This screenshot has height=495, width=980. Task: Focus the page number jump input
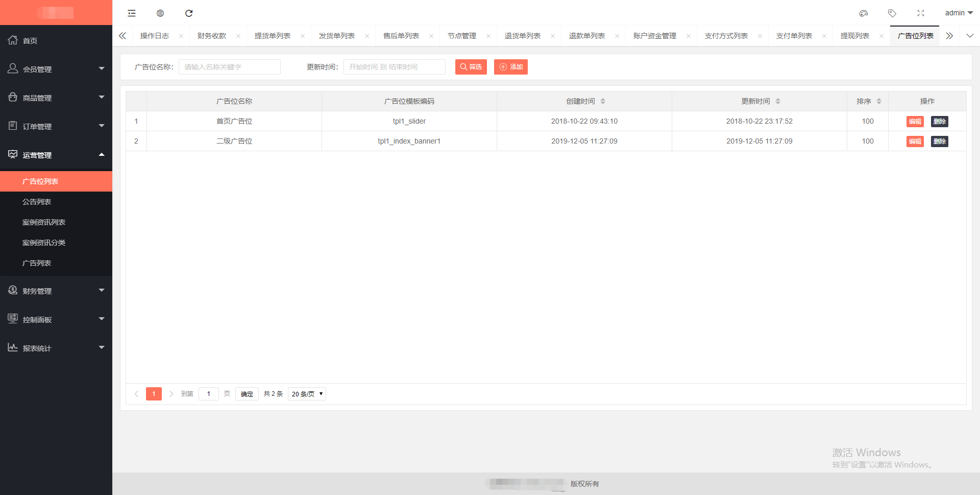[209, 394]
